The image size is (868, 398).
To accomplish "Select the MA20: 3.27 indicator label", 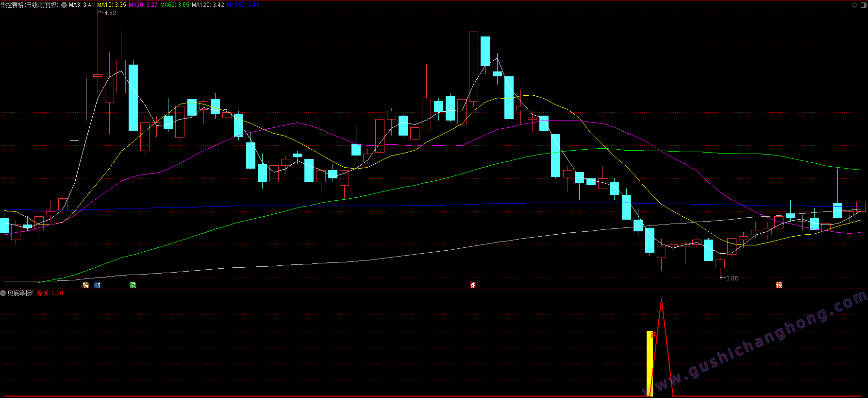I will click(143, 5).
